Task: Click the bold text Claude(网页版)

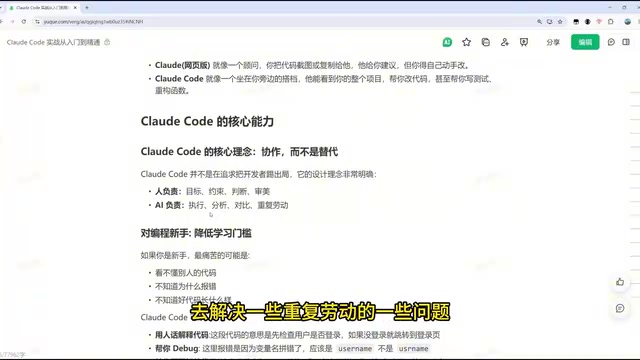Action: tap(182, 65)
